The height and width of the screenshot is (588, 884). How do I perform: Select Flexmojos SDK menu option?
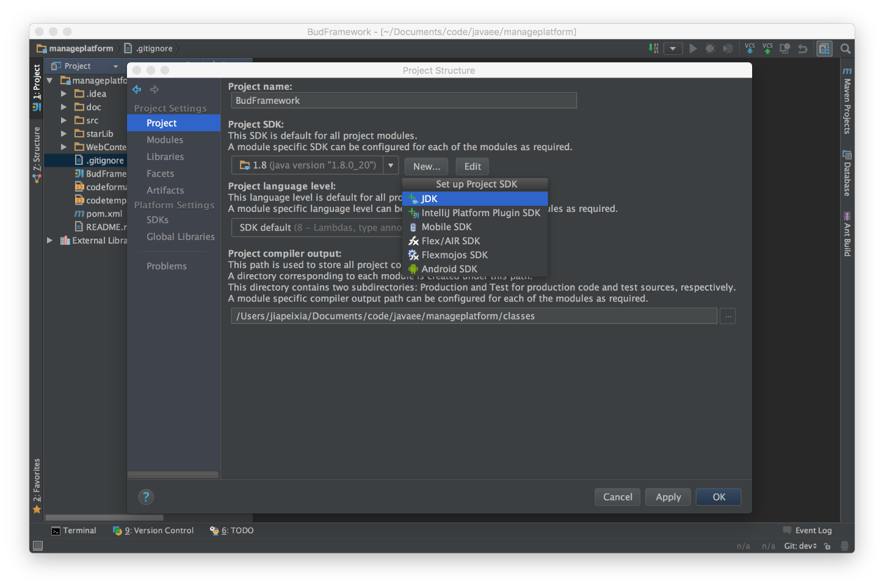tap(475, 255)
